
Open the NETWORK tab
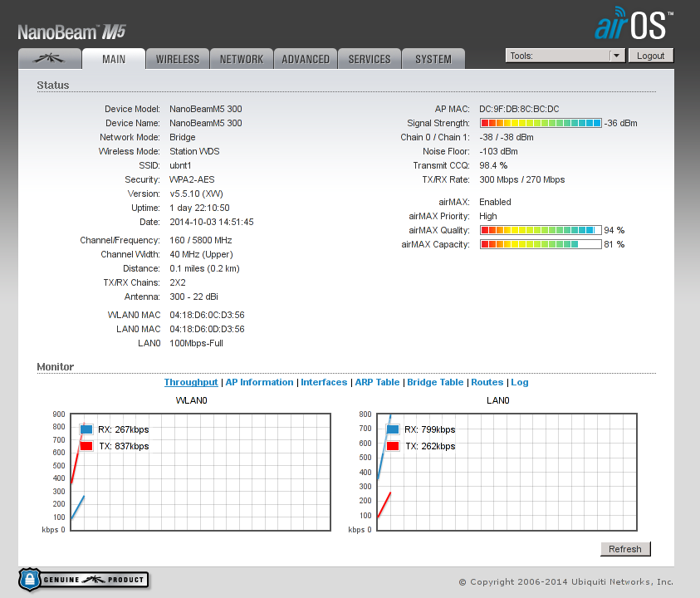point(242,58)
